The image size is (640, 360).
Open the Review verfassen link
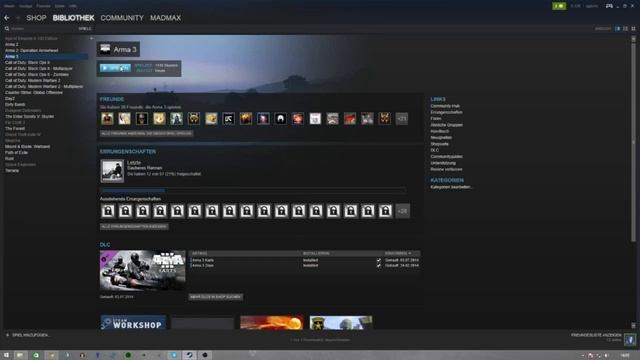(447, 169)
